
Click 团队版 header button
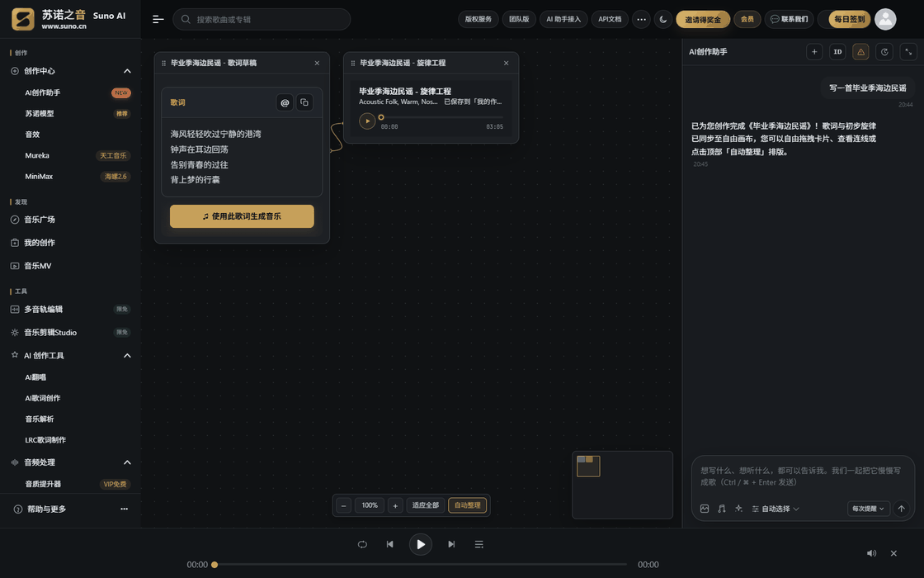[519, 20]
